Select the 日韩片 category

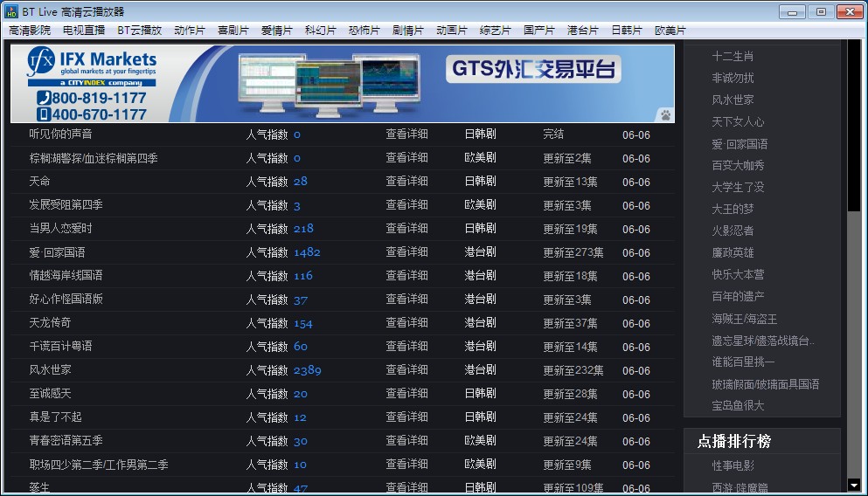coord(627,31)
